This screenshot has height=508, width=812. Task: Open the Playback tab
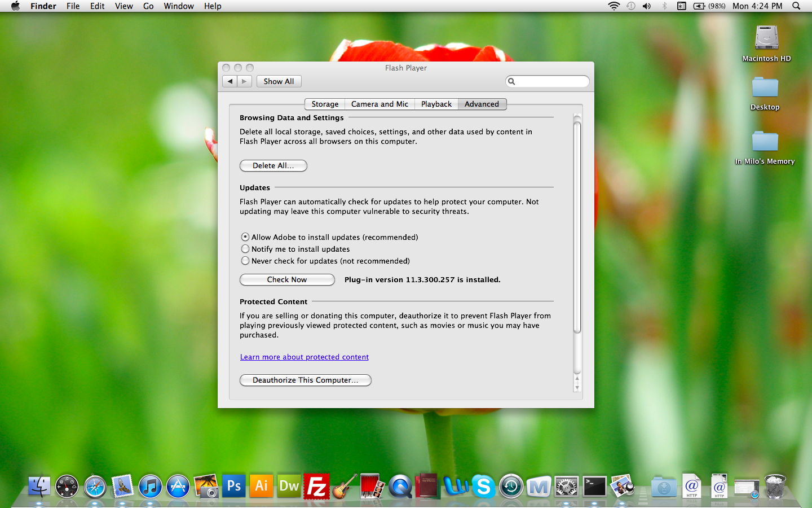pyautogui.click(x=436, y=104)
